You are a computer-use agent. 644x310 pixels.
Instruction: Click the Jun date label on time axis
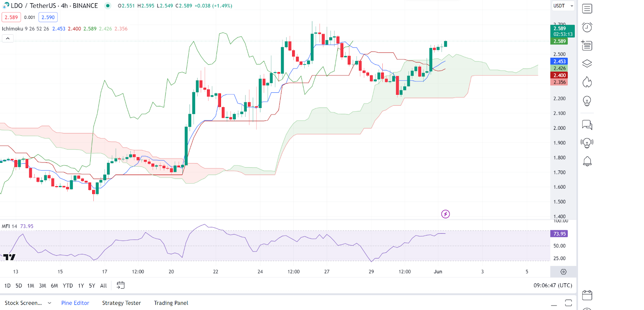pos(438,272)
